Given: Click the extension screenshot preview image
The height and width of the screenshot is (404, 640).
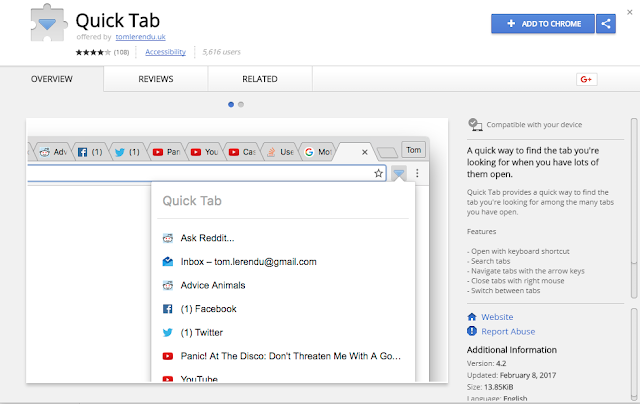Looking at the screenshot, I should (237, 251).
